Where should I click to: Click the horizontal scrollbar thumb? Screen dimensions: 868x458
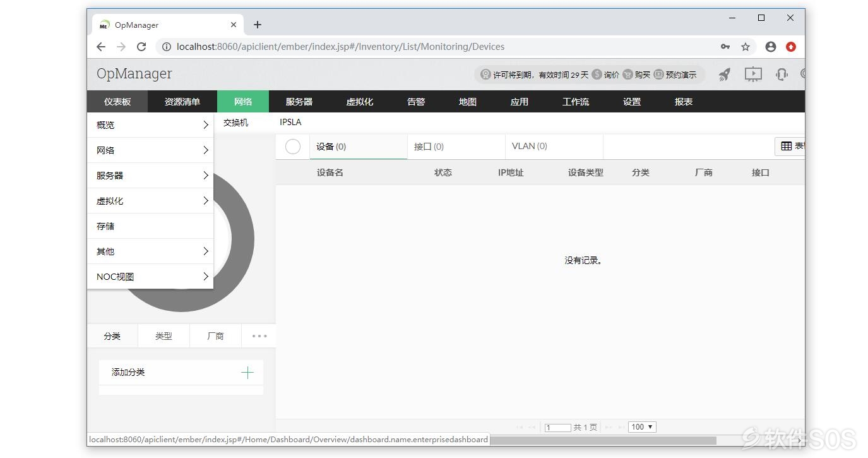tap(603, 440)
